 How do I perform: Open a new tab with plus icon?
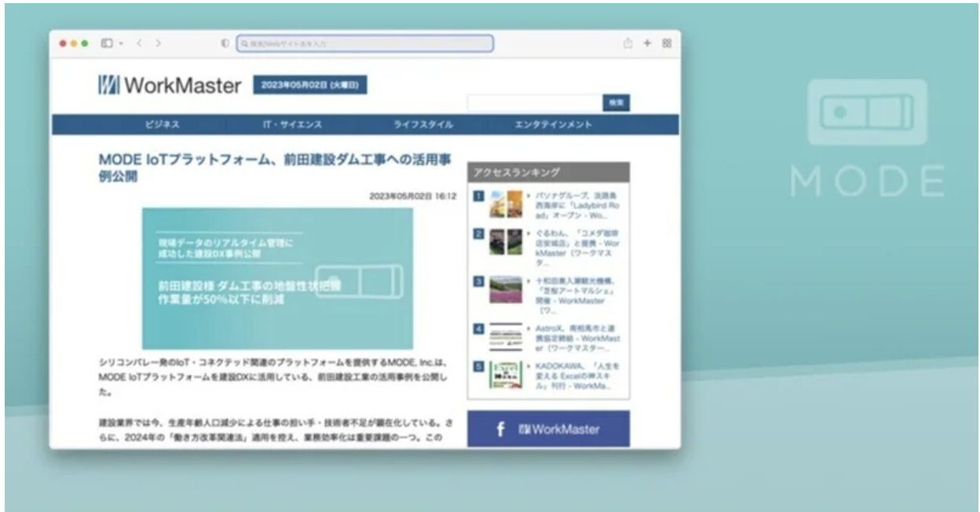[x=648, y=44]
